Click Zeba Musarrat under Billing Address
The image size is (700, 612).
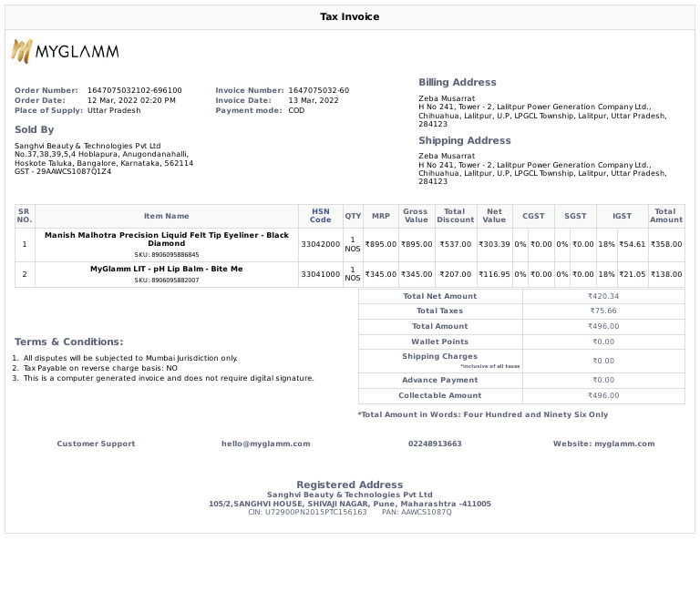click(447, 98)
